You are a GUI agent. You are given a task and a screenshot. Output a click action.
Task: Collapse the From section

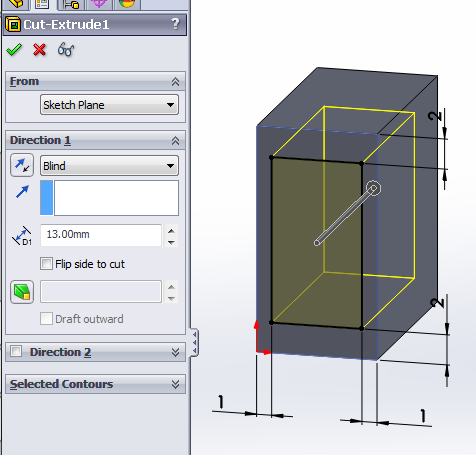click(x=175, y=82)
